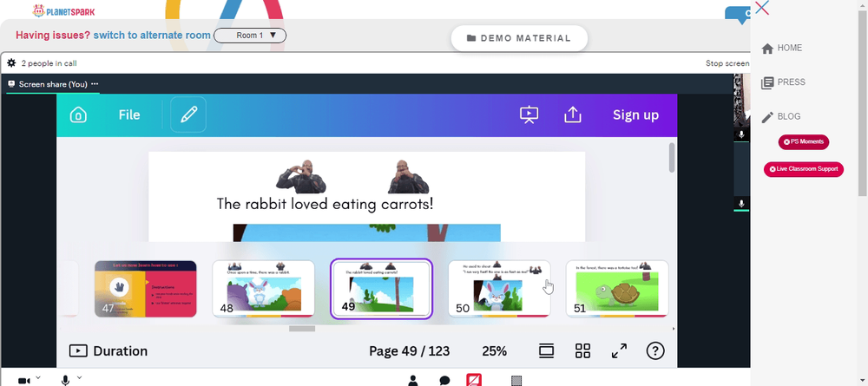This screenshot has height=386, width=868.
Task: Switch to scroll view layout icon
Action: click(x=546, y=350)
